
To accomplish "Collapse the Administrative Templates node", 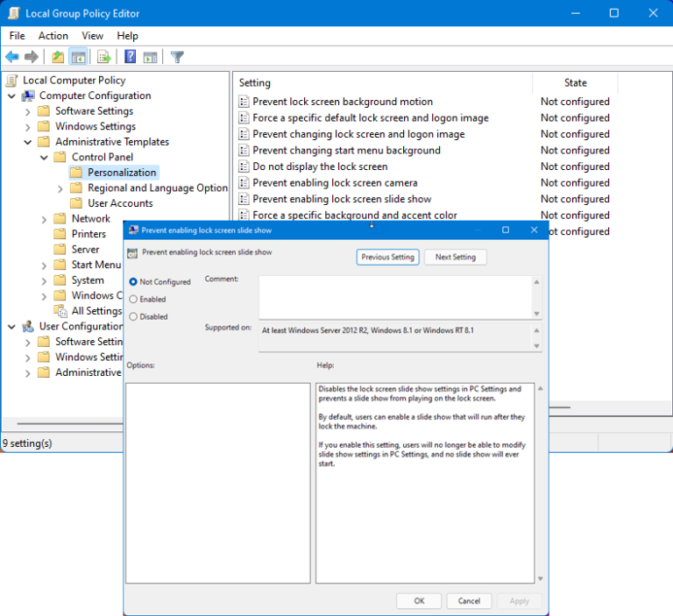I will coord(28,142).
